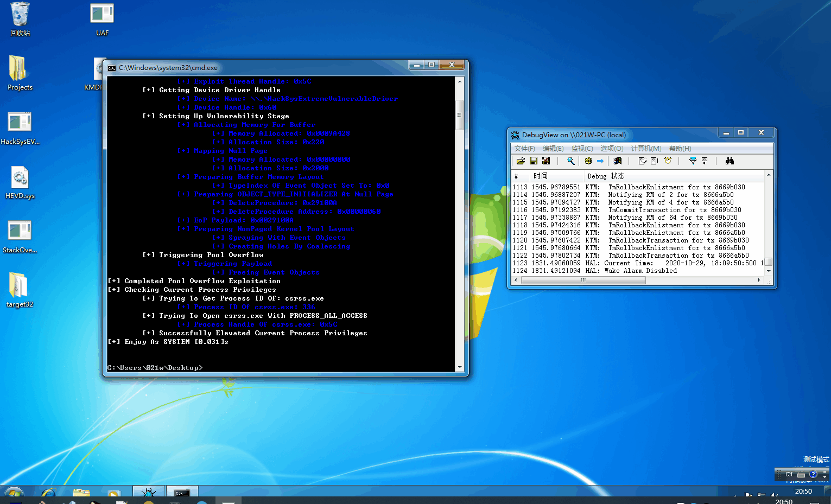Screen dimensions: 831x504
Task: Open the Filter funnel icon
Action: click(693, 161)
